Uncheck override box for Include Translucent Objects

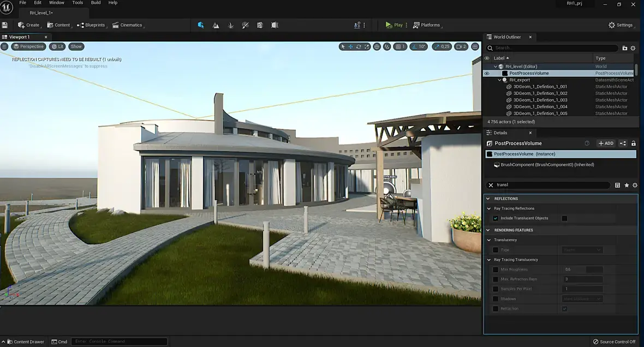tap(496, 218)
